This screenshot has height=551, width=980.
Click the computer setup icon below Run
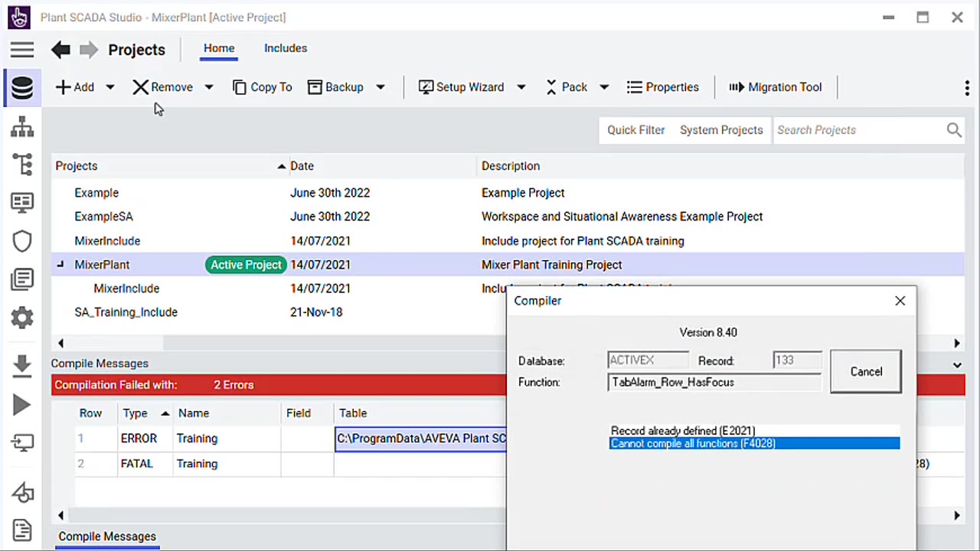click(x=21, y=442)
